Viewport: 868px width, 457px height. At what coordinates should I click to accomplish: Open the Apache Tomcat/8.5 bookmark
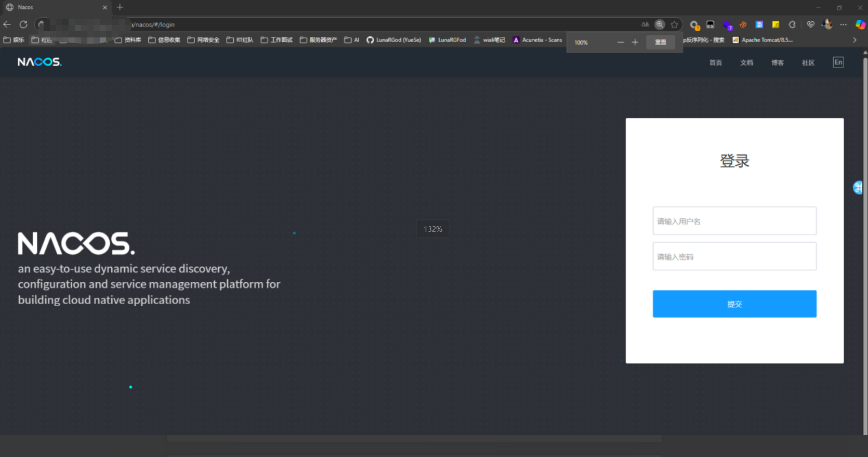point(763,40)
